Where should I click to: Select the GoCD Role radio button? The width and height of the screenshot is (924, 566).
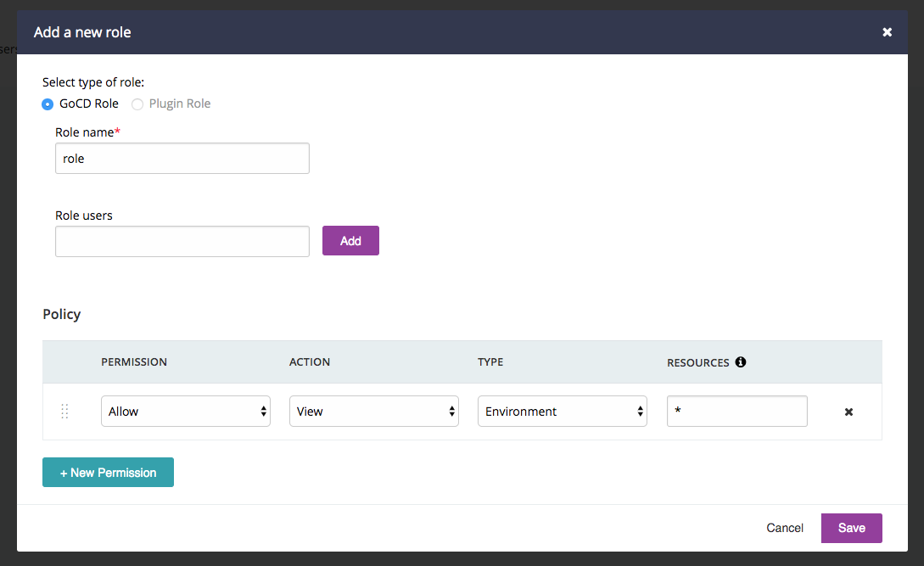click(48, 104)
